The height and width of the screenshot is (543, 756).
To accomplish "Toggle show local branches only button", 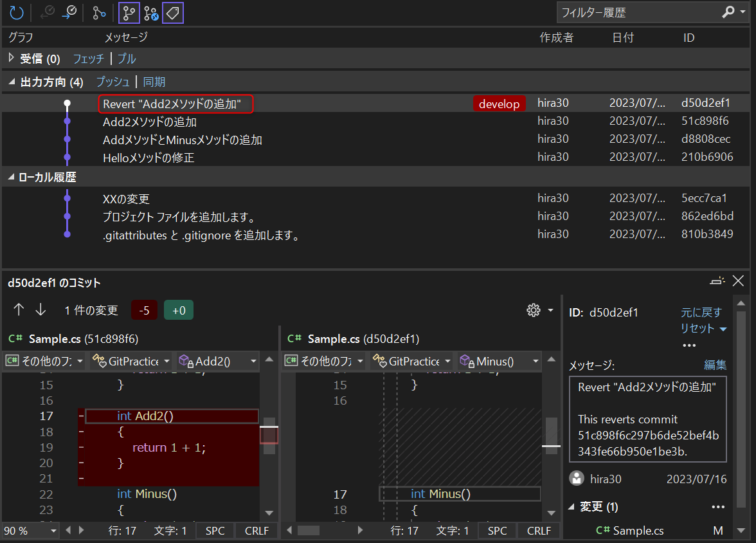I will coord(151,13).
